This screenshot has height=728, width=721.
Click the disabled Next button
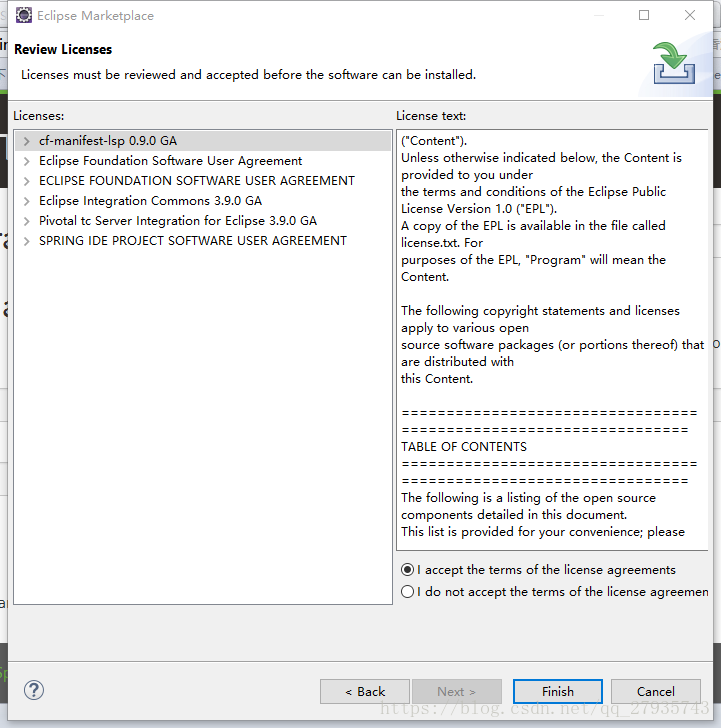(x=456, y=691)
